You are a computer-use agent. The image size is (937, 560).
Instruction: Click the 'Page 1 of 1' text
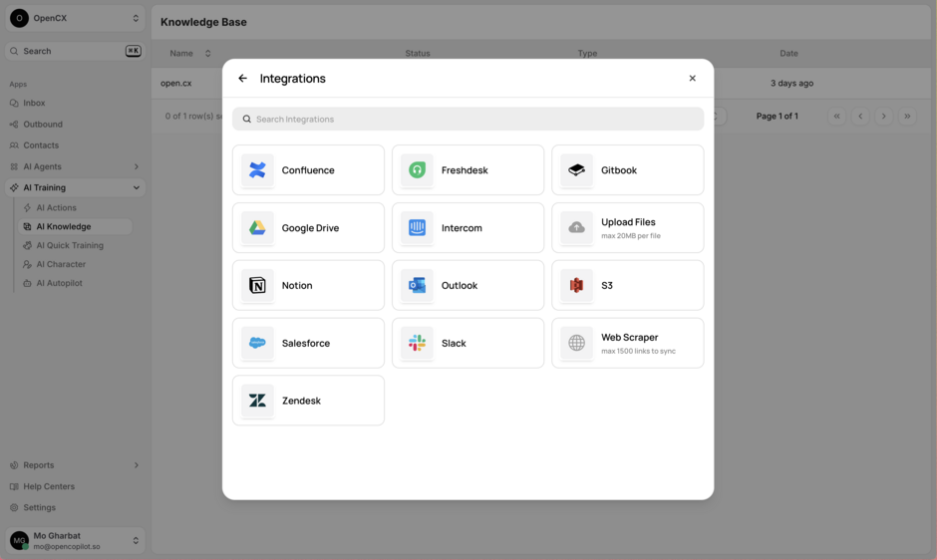777,116
